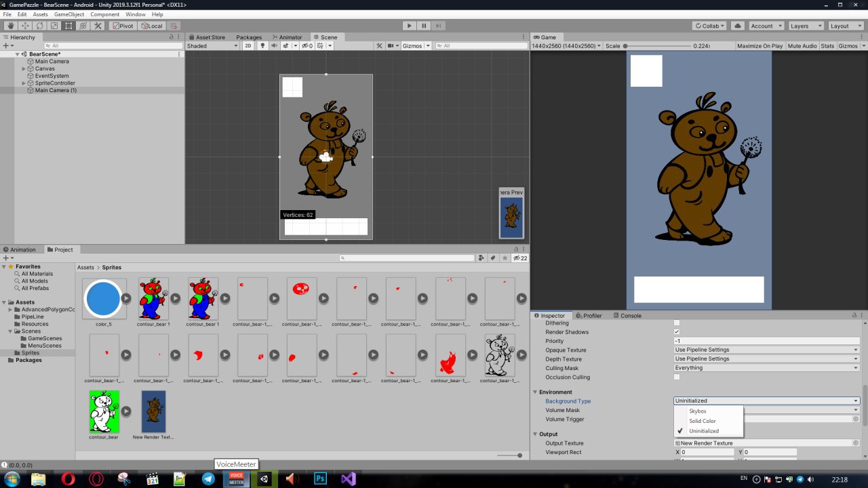868x488 pixels.
Task: Open the Sprites folder in Project
Action: pyautogui.click(x=31, y=352)
